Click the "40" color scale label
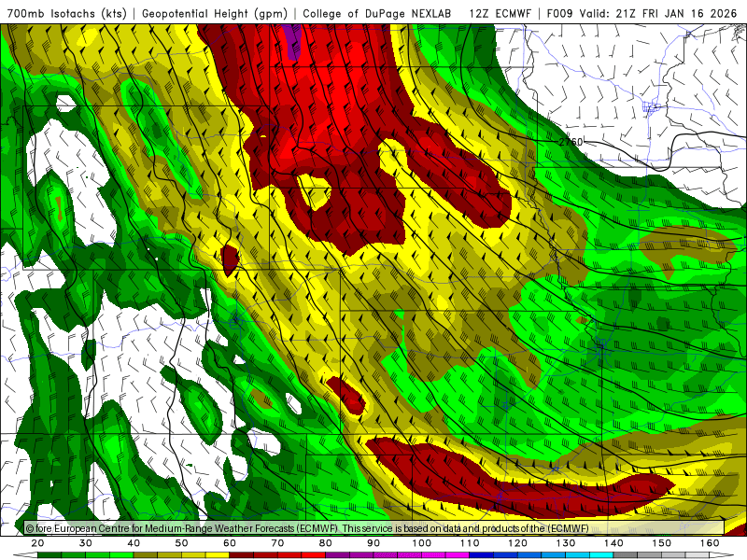 point(134,543)
